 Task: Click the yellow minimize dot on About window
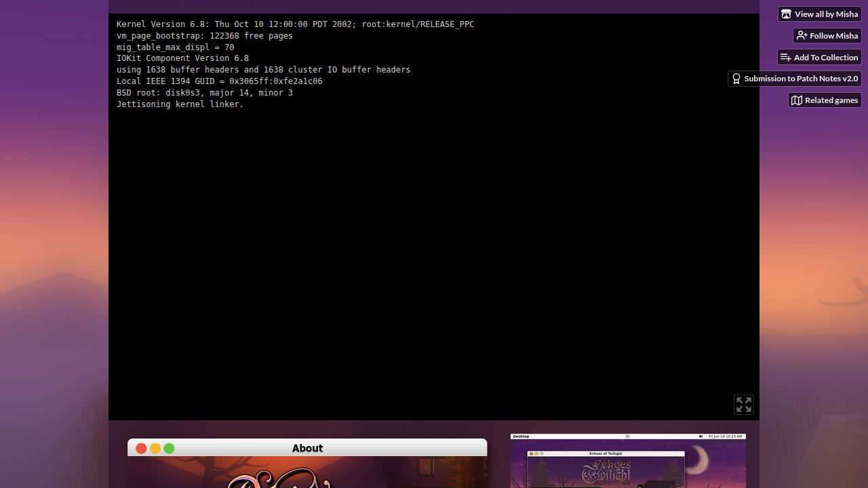(x=155, y=449)
